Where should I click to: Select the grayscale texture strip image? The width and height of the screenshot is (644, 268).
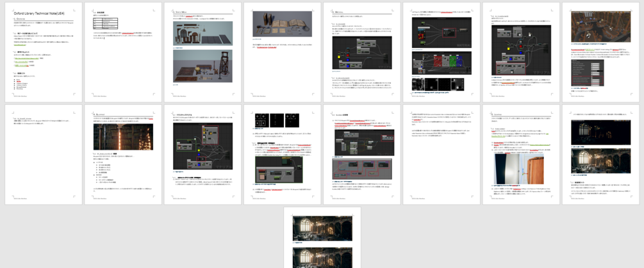click(x=438, y=84)
